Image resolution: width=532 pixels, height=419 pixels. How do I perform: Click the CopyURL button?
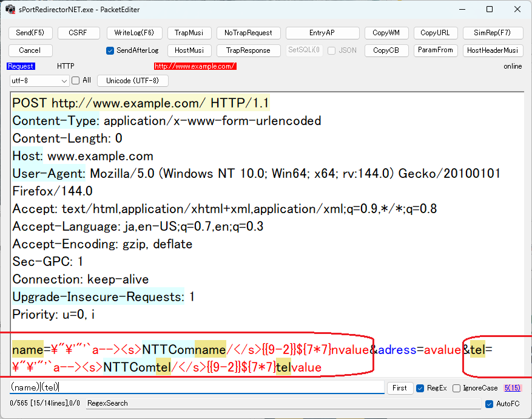tap(435, 33)
